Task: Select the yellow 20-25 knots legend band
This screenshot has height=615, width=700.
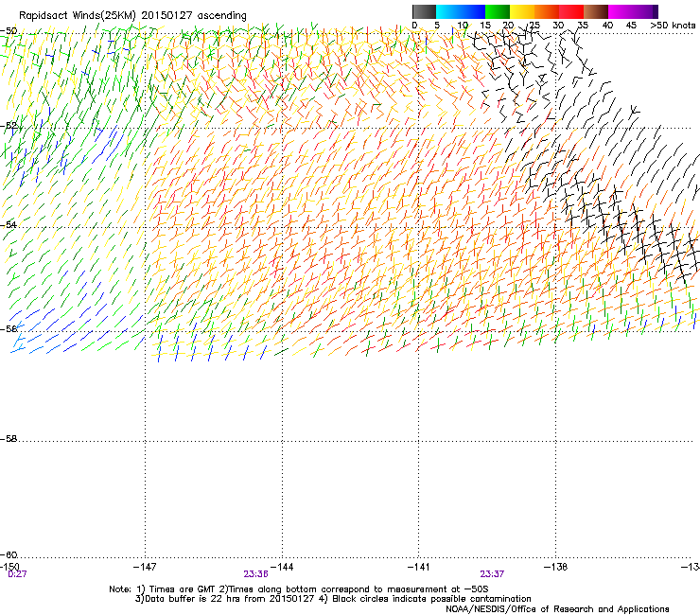Action: (522, 11)
